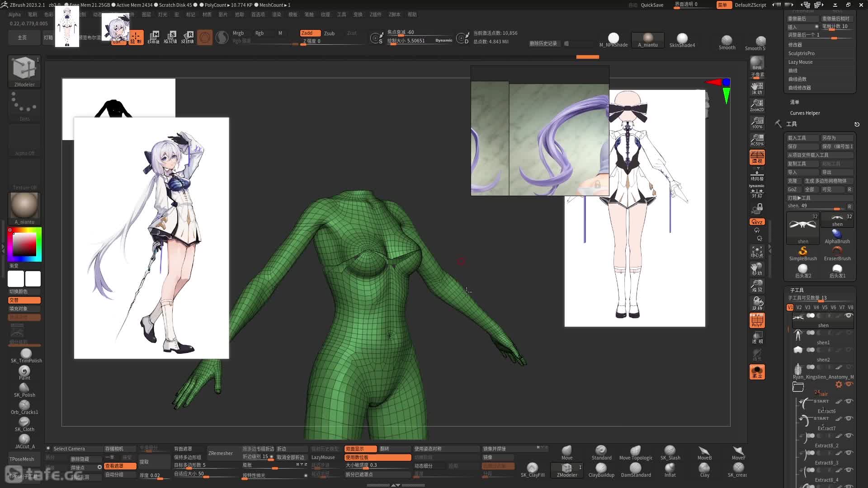This screenshot has height=488, width=868.
Task: Select the Orb_Cracks1 brush
Action: 24,407
